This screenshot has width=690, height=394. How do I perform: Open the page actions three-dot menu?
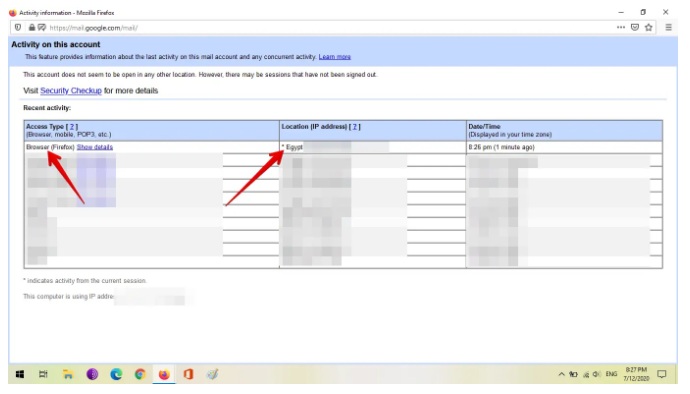pyautogui.click(x=621, y=27)
